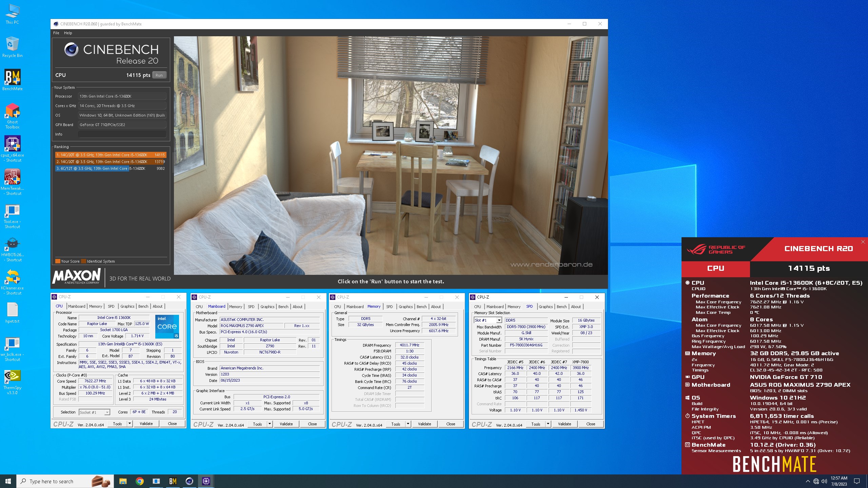Select cpuz_x64.exe shortcut on desktop

[12, 149]
